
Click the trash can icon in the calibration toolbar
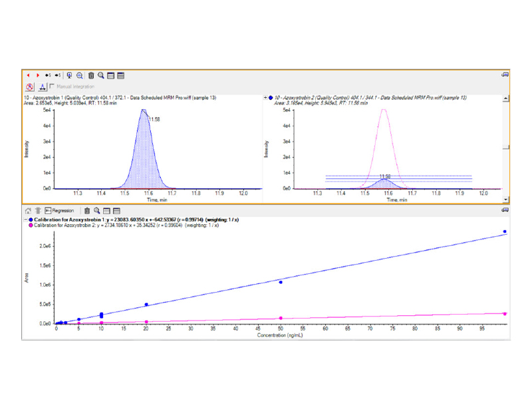[x=87, y=210]
